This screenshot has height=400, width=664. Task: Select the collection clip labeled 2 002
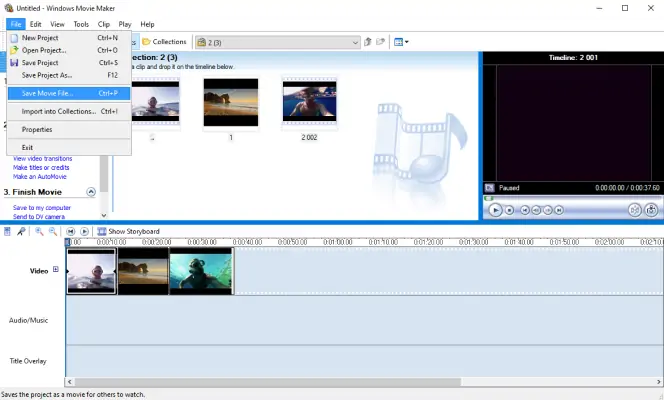pos(310,102)
